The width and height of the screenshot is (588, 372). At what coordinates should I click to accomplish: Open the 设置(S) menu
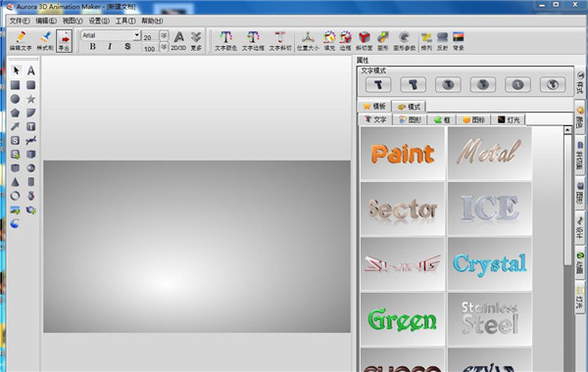pos(99,21)
